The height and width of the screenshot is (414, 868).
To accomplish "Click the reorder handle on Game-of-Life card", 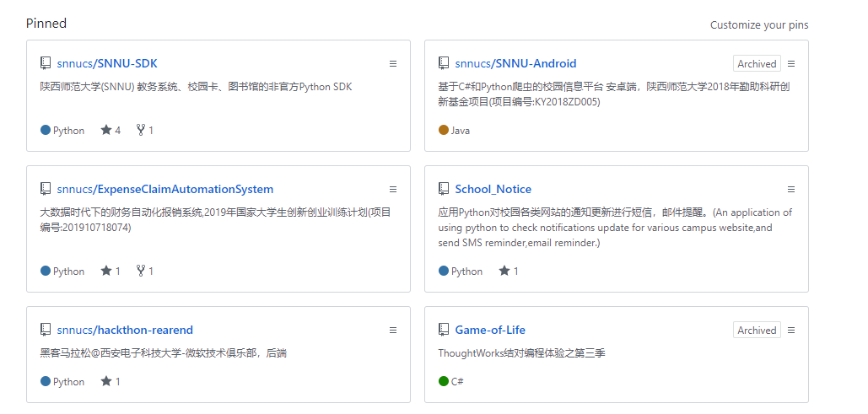I will (x=791, y=331).
